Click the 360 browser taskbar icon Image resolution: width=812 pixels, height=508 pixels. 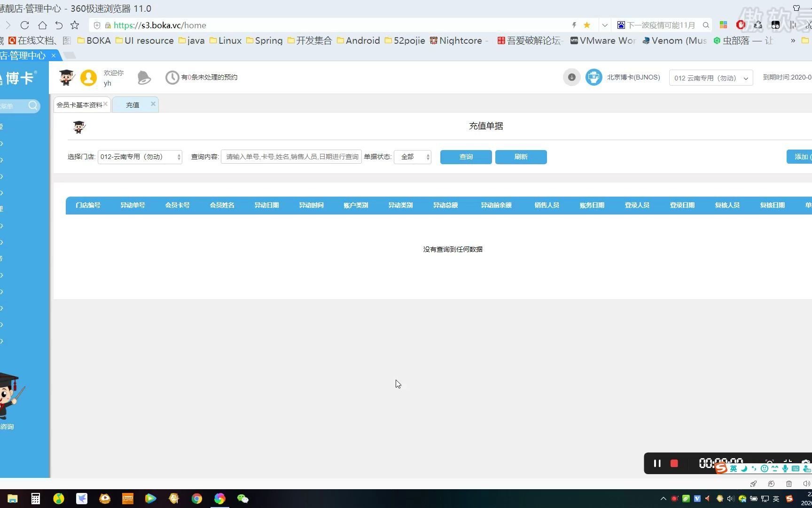(x=220, y=499)
